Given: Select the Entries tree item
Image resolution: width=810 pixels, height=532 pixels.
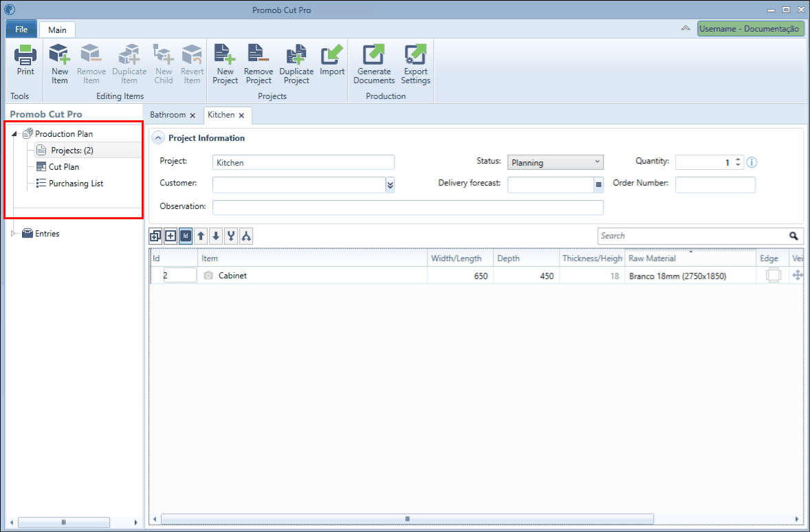Looking at the screenshot, I should [x=47, y=234].
